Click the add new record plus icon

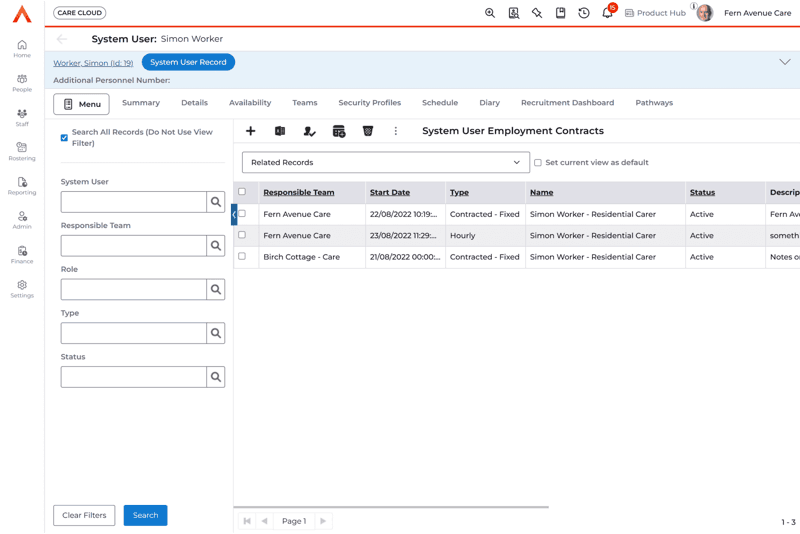[x=251, y=131]
